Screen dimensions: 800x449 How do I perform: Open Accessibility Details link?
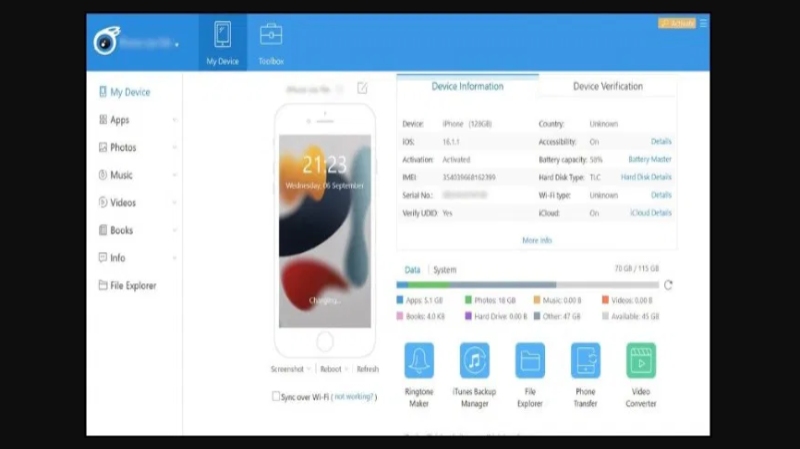pos(661,141)
